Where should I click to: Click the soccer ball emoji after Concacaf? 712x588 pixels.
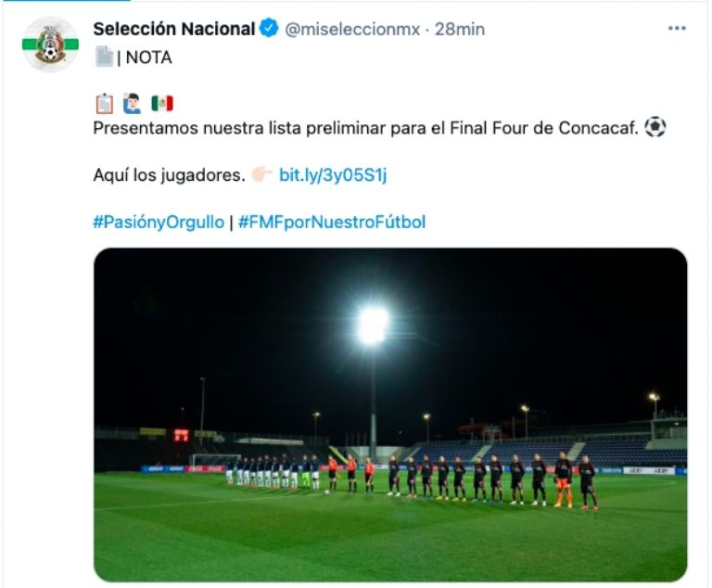tap(655, 127)
